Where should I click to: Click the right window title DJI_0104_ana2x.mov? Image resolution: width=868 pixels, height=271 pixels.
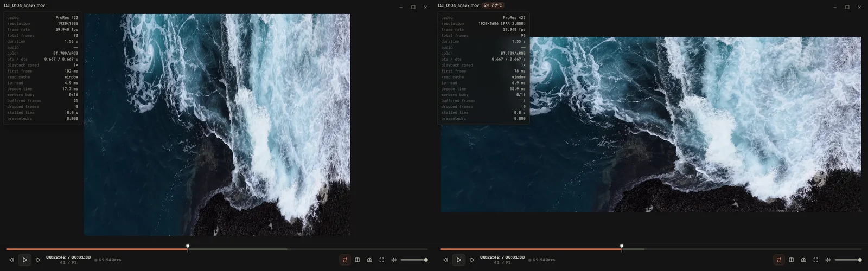click(x=458, y=5)
